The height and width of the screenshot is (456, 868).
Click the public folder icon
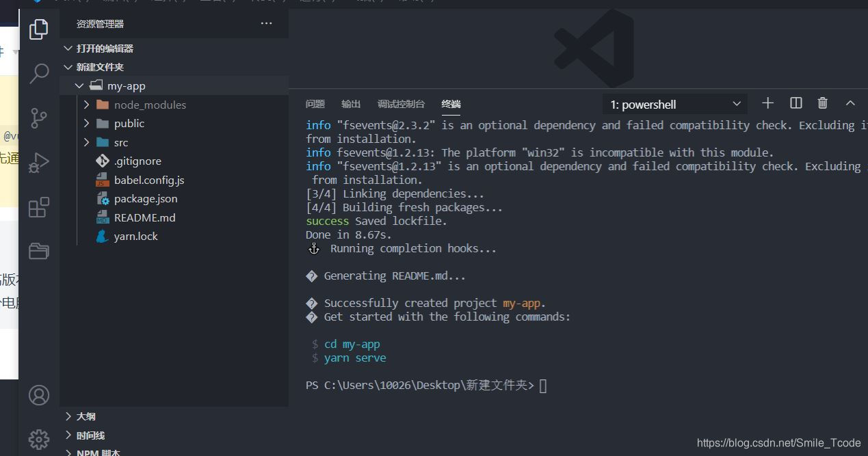[103, 123]
